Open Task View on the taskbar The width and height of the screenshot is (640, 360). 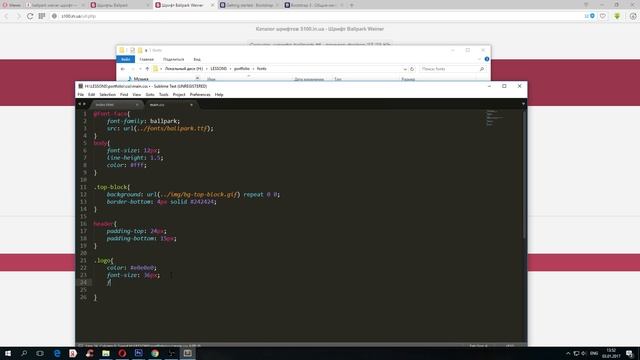40,353
